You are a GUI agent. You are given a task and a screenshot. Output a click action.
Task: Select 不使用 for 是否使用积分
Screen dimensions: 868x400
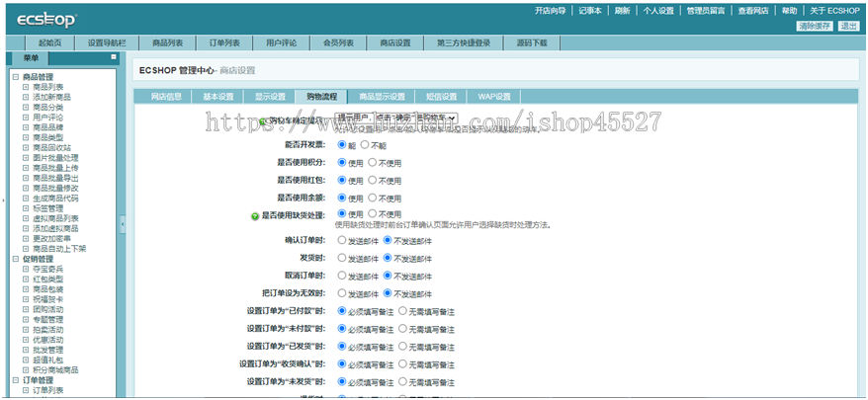[372, 163]
